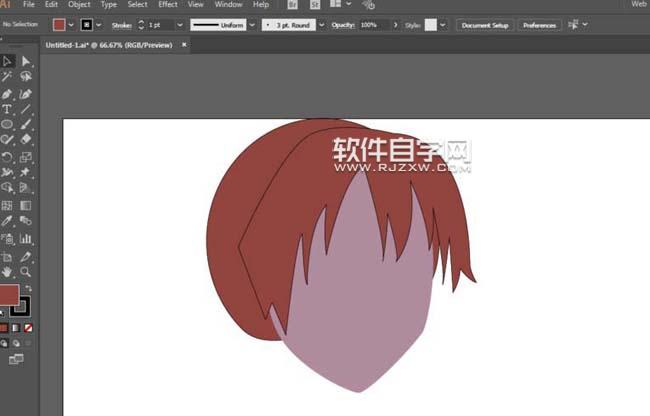This screenshot has width=650, height=416.
Task: Enable Gradient fill mode button
Action: point(16,328)
